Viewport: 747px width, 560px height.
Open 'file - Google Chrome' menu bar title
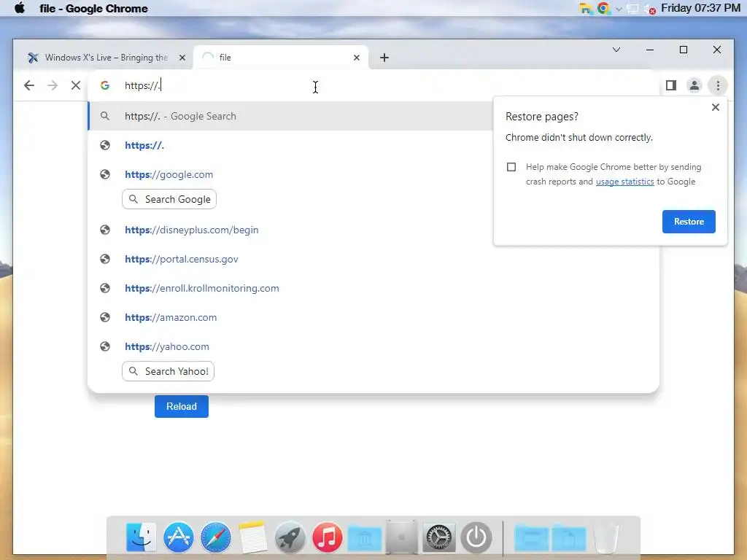pos(93,9)
